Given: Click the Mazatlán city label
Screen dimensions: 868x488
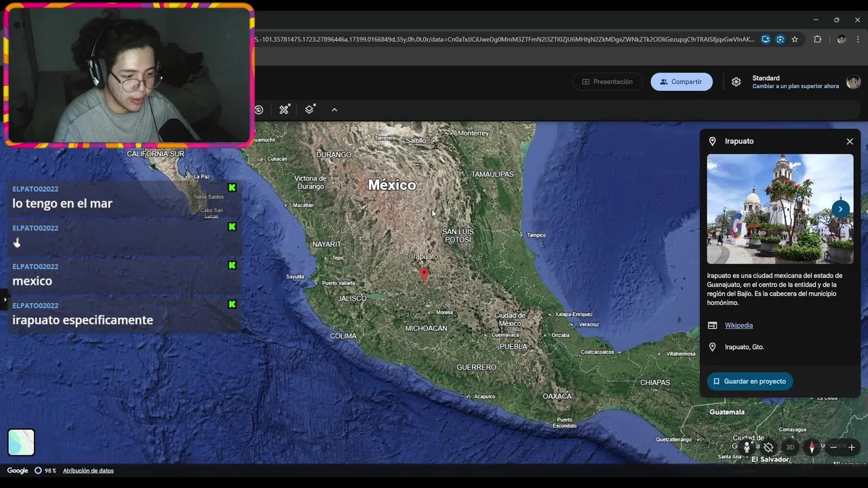Looking at the screenshot, I should pos(303,205).
